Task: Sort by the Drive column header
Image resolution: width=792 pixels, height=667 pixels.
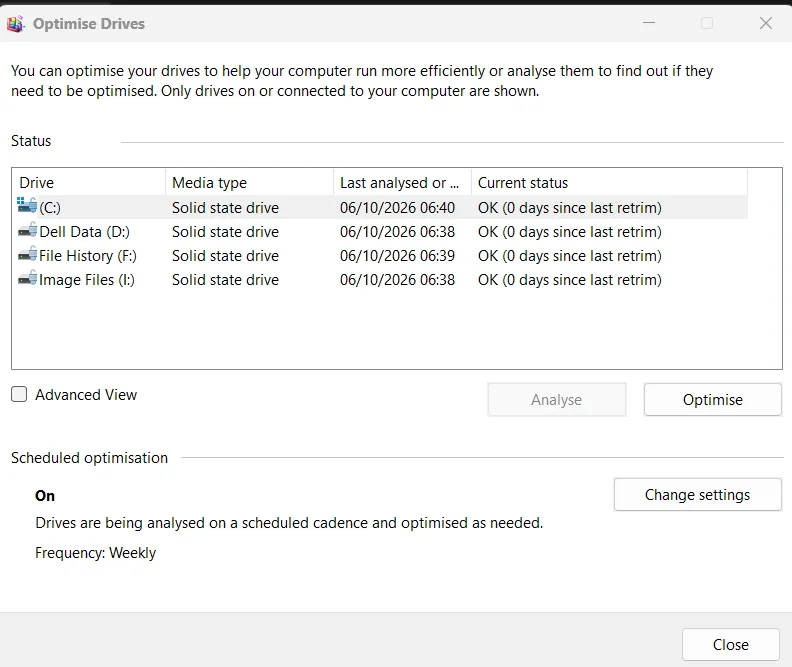Action: [88, 182]
